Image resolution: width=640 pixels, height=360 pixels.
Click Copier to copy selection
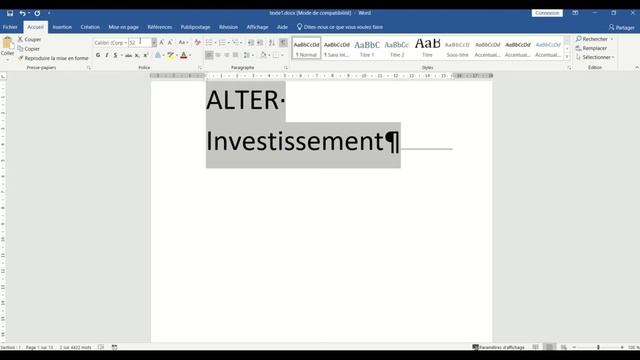point(29,49)
